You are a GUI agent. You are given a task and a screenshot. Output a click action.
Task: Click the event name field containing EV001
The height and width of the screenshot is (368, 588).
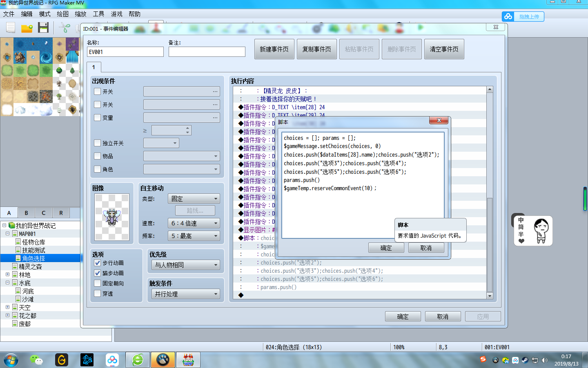click(x=125, y=52)
